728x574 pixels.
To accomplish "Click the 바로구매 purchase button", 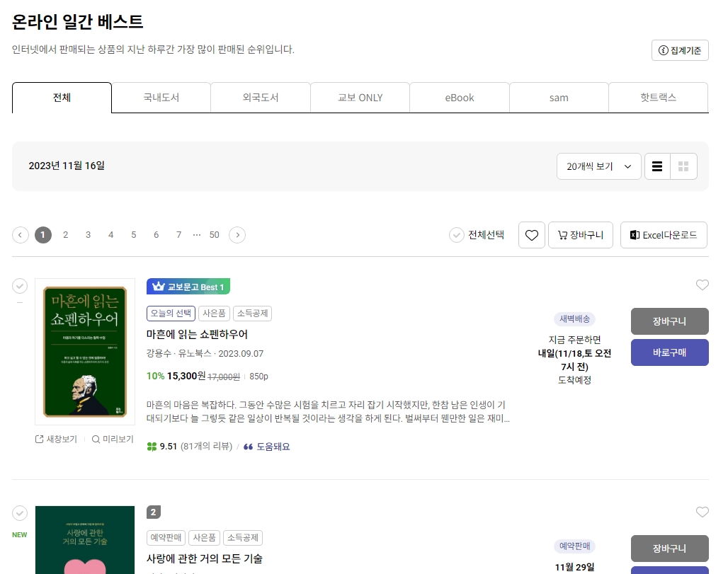I will (x=669, y=352).
